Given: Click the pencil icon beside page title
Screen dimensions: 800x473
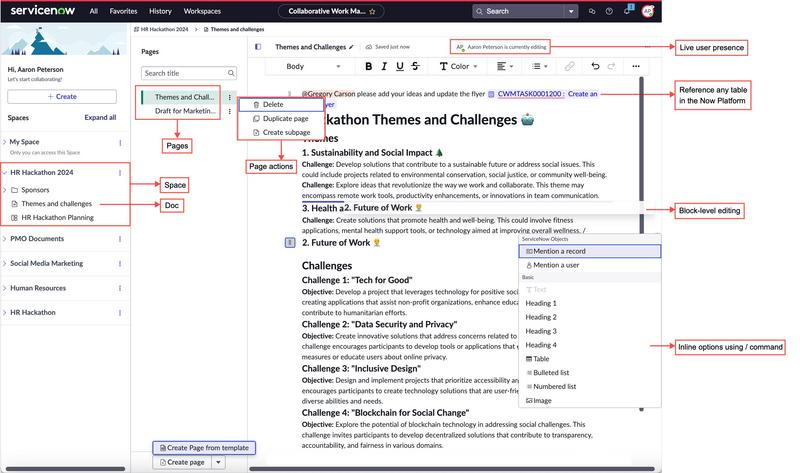Looking at the screenshot, I should (x=351, y=47).
